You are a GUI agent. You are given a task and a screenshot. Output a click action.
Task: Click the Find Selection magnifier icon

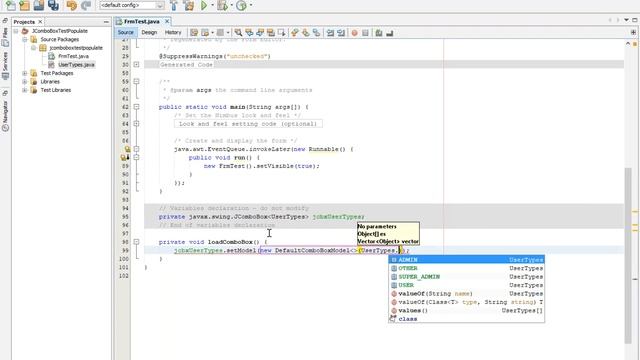click(238, 33)
